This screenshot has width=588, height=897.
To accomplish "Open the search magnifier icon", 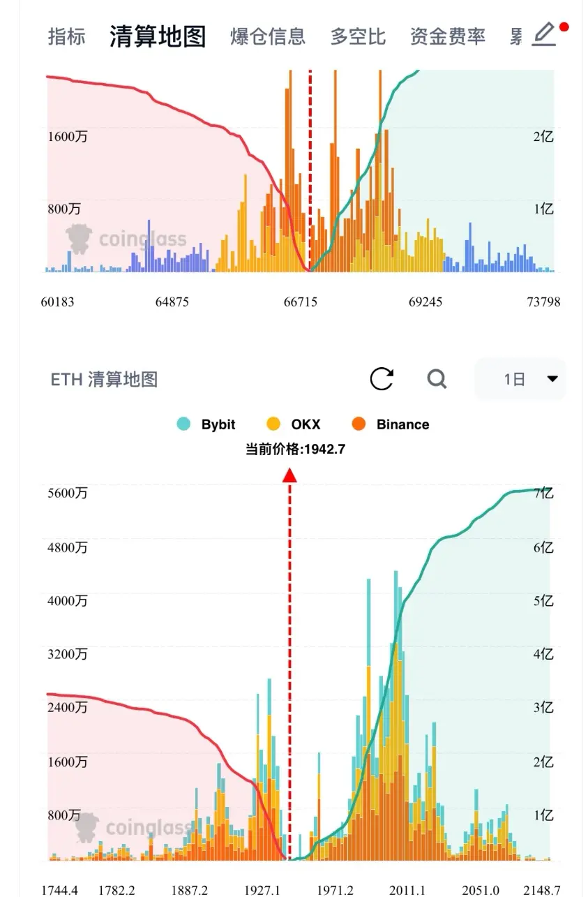I will [437, 379].
